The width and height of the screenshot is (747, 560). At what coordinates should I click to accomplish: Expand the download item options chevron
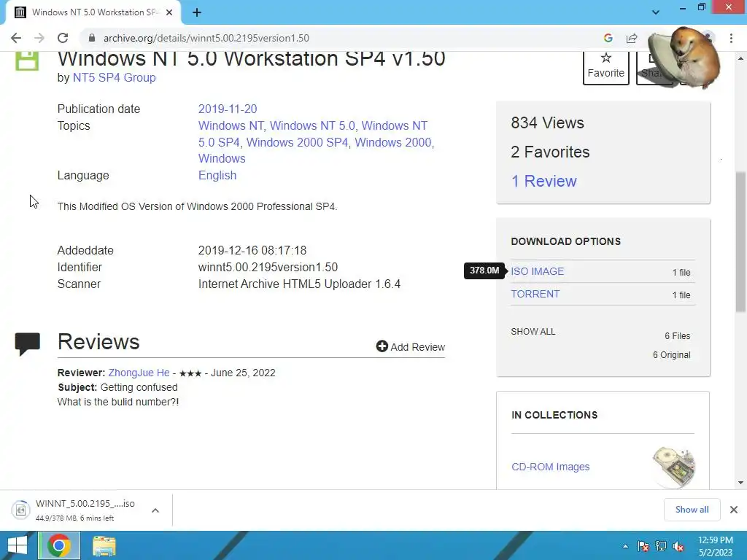point(155,510)
